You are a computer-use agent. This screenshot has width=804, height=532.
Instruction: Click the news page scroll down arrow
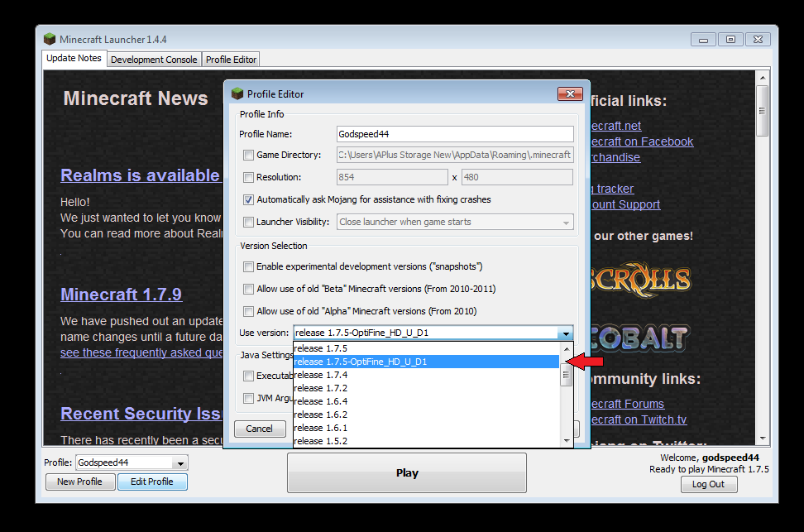click(x=763, y=439)
